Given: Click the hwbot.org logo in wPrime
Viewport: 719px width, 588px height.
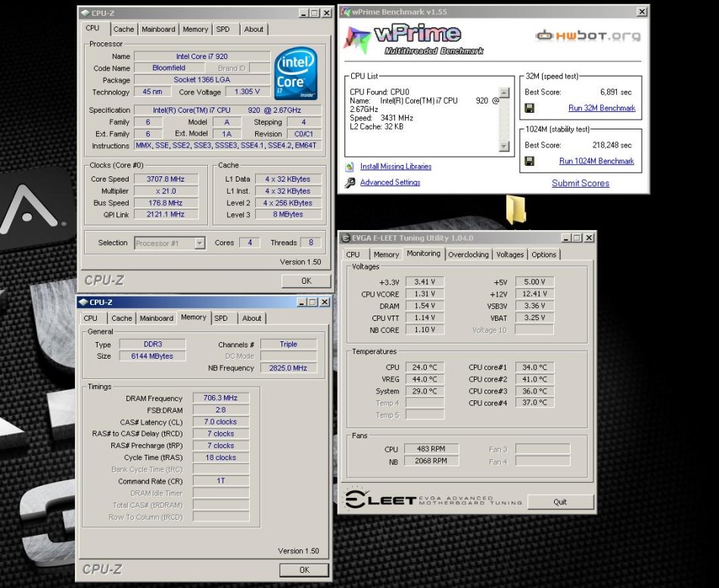Looking at the screenshot, I should click(587, 35).
